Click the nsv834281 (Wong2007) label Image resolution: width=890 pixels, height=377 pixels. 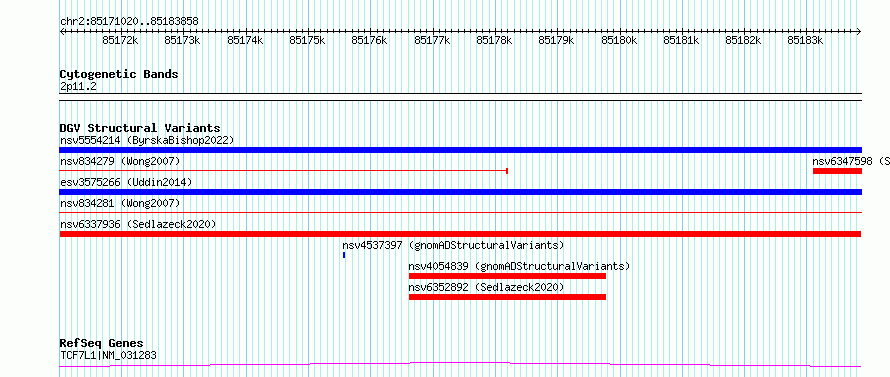pos(120,203)
